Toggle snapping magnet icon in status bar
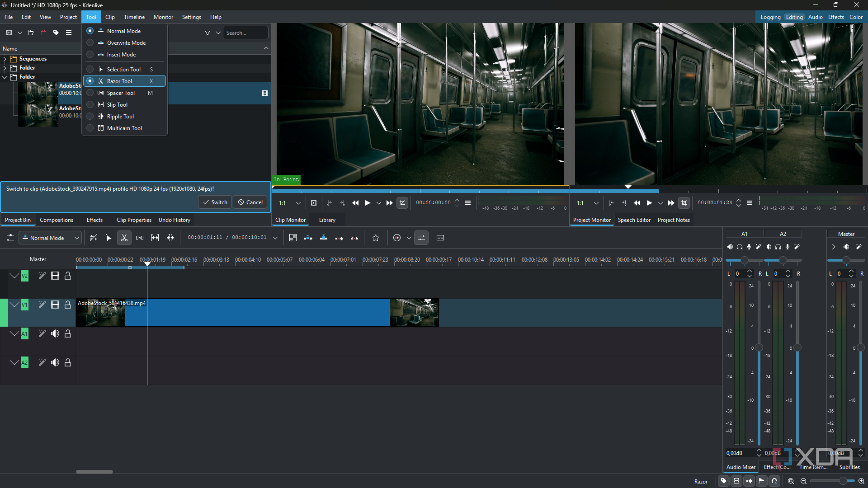The height and width of the screenshot is (488, 868). click(774, 481)
